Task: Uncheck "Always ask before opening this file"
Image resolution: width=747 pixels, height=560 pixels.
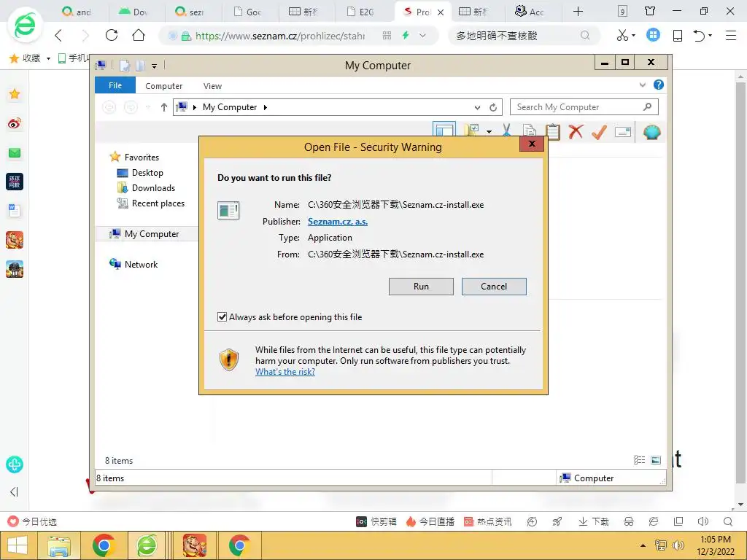Action: coord(222,316)
